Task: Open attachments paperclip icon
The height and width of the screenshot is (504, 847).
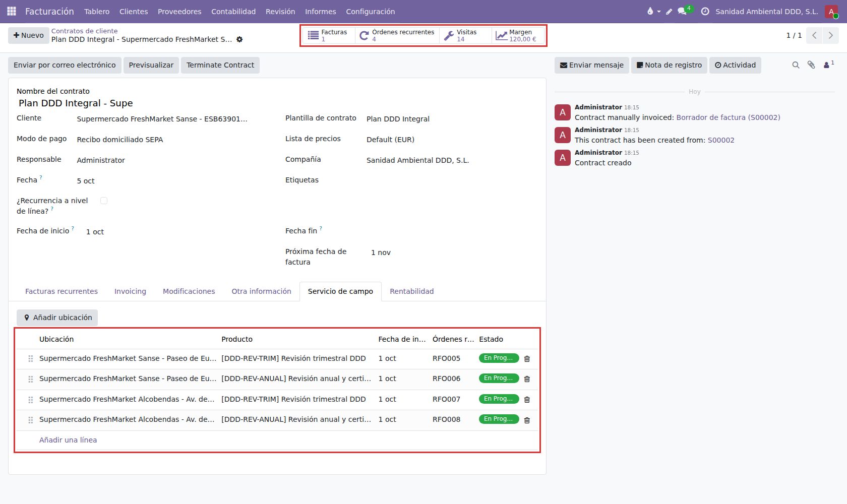Action: [x=811, y=65]
